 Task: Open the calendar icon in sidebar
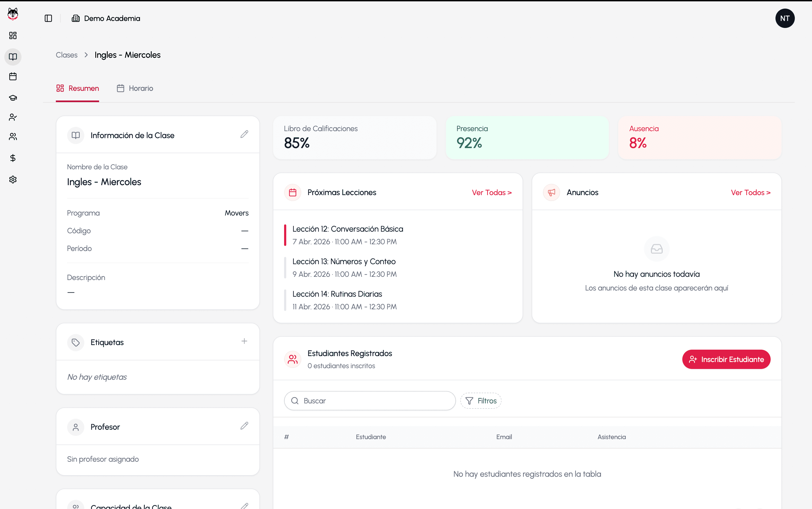click(x=13, y=76)
